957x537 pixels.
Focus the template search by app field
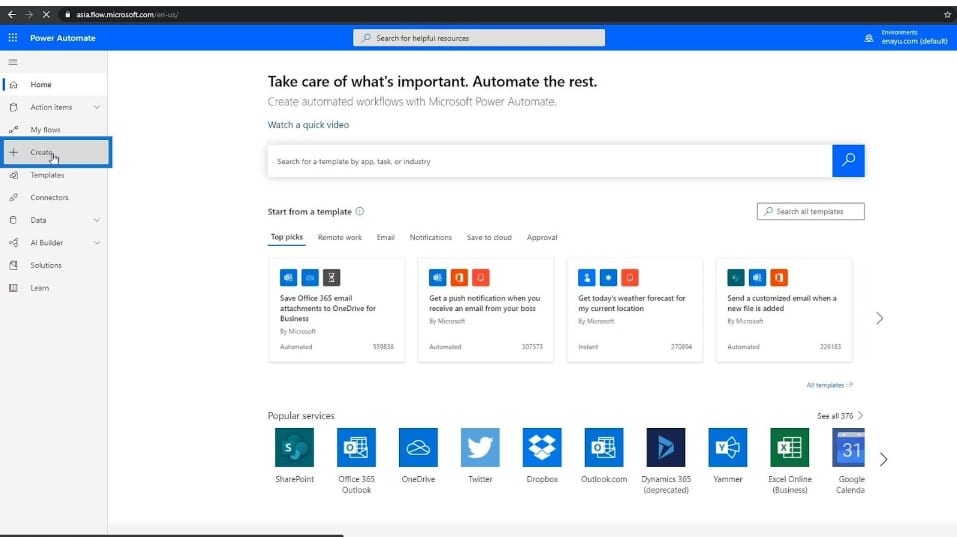tap(550, 161)
